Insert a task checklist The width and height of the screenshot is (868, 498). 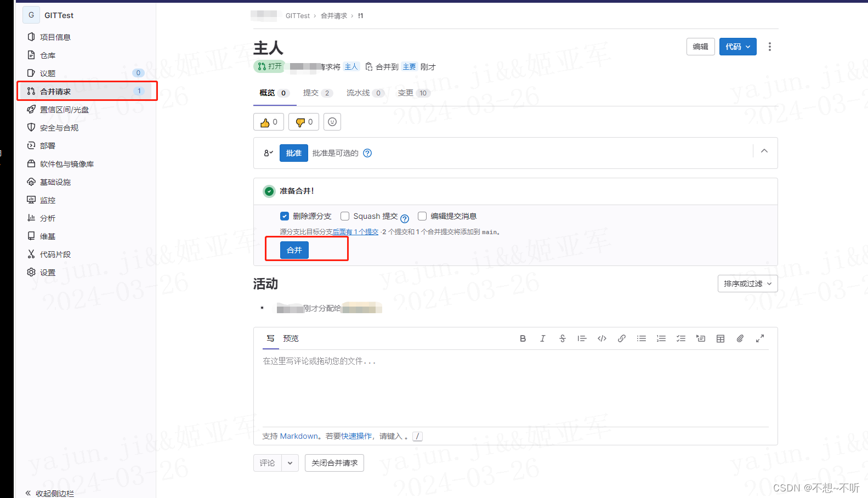pos(680,338)
